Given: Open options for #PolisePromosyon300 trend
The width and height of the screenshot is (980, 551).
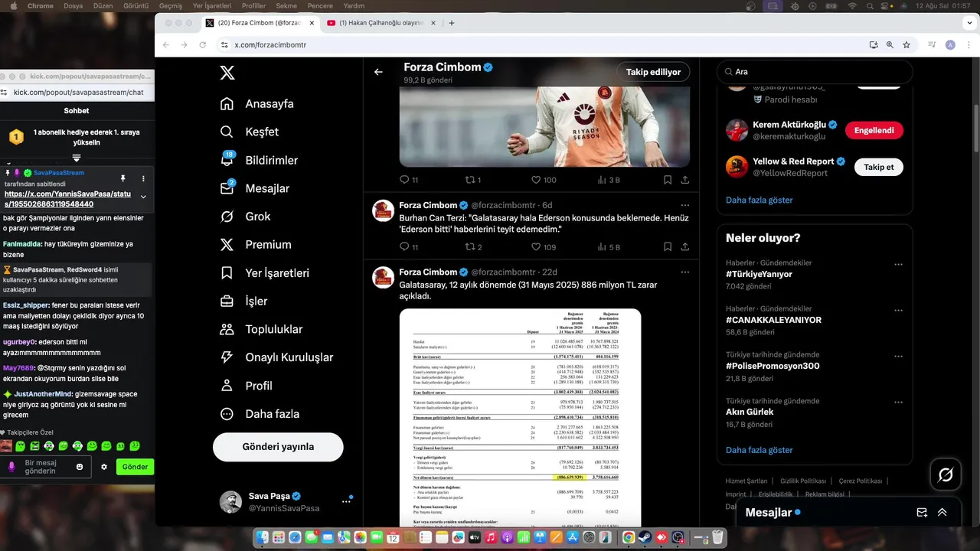Looking at the screenshot, I should click(x=898, y=356).
